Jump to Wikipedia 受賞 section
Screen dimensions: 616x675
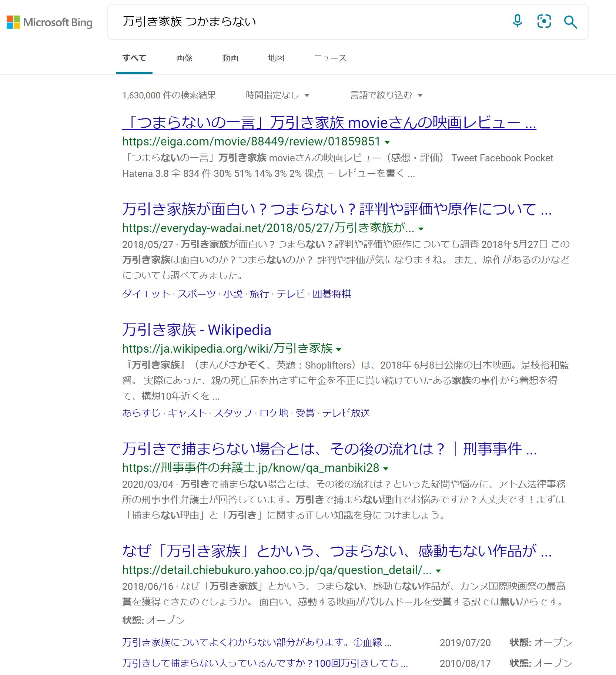click(305, 413)
